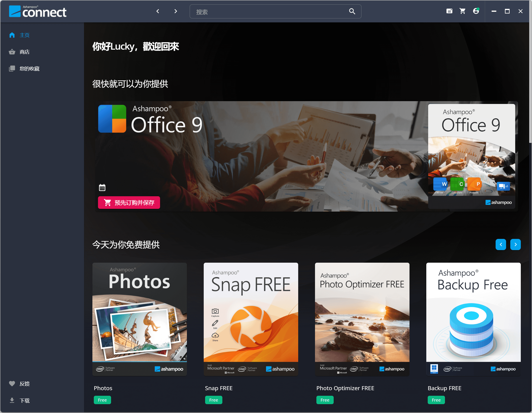This screenshot has width=532, height=413.
Task: Open the Backup Free product box image
Action: coord(473,319)
